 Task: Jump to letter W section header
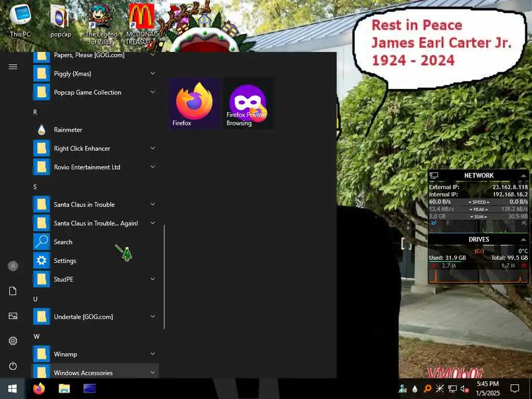click(x=36, y=337)
